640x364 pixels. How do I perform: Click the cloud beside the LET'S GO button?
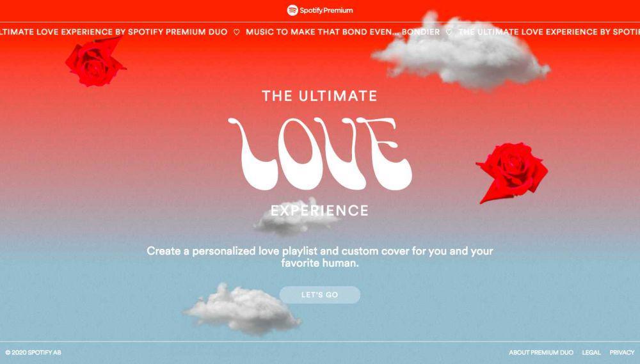(243, 310)
